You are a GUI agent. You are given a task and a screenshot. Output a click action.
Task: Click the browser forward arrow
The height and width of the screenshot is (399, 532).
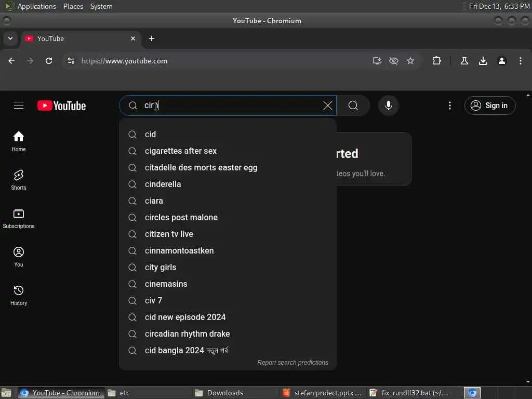(30, 61)
